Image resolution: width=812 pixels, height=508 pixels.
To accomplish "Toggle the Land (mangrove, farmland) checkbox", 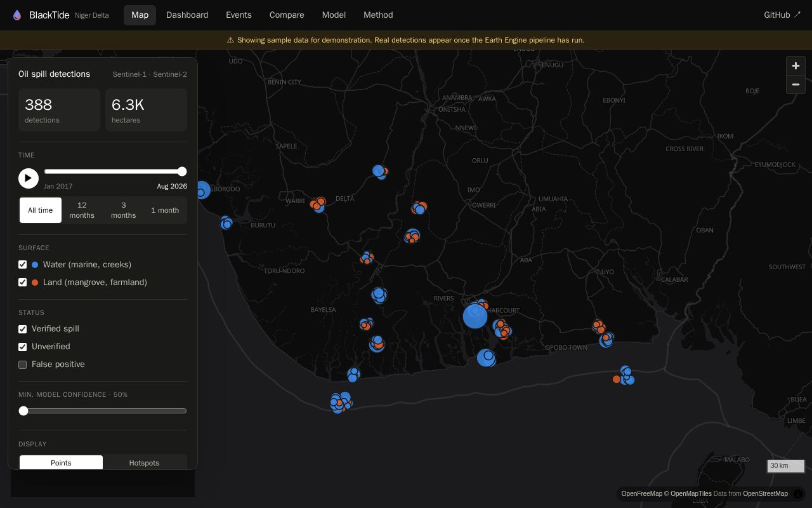I will (22, 282).
